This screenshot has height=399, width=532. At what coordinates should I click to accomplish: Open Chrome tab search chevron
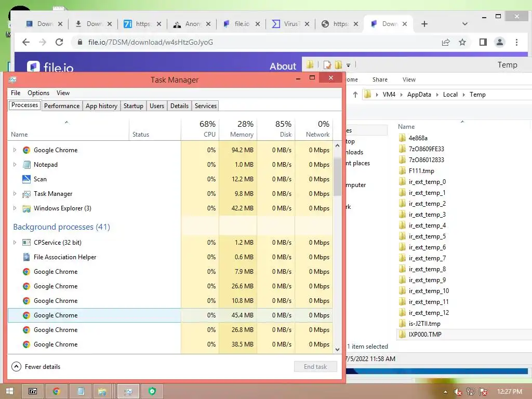[465, 24]
